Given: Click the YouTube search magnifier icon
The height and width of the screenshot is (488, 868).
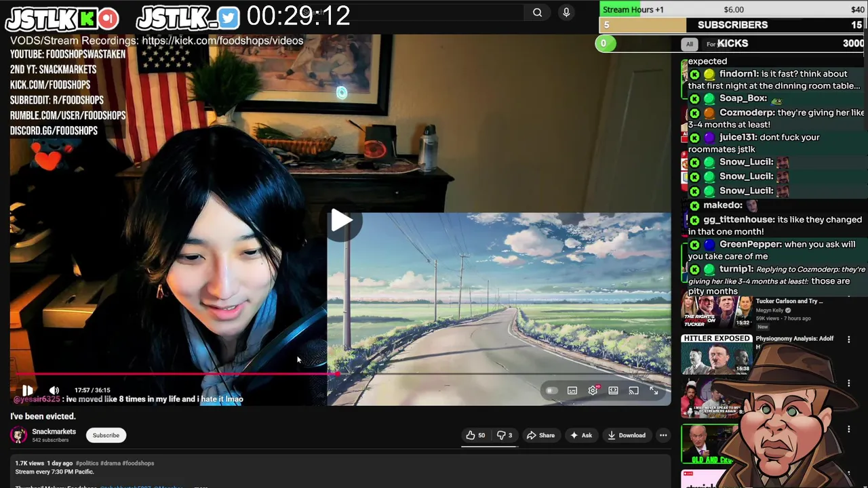Looking at the screenshot, I should pyautogui.click(x=537, y=12).
